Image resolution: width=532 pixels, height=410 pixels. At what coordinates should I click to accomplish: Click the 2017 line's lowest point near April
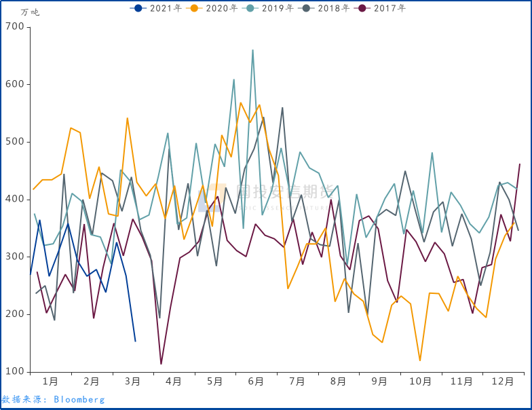[161, 364]
